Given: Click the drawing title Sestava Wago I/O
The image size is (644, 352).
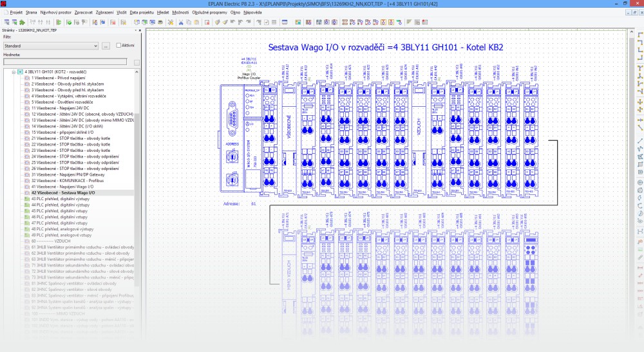Looking at the screenshot, I should pyautogui.click(x=385, y=48).
